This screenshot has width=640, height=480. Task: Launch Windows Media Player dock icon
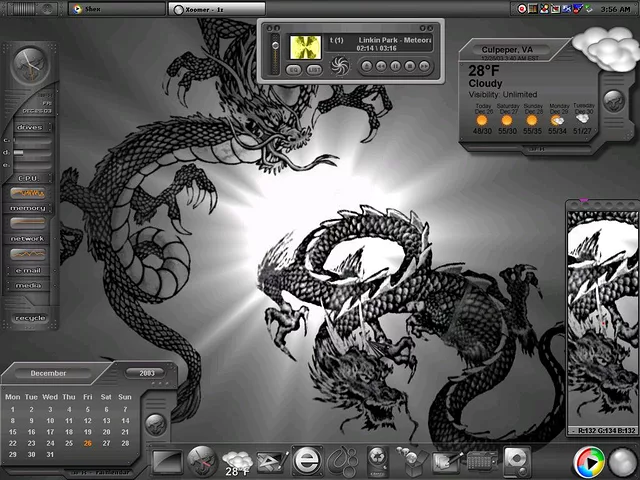click(x=589, y=462)
